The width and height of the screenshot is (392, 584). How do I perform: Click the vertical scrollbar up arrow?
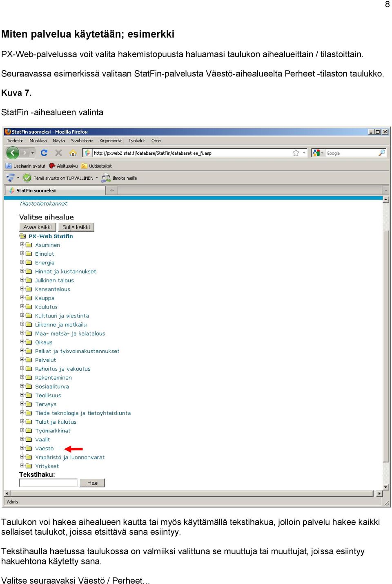click(385, 199)
